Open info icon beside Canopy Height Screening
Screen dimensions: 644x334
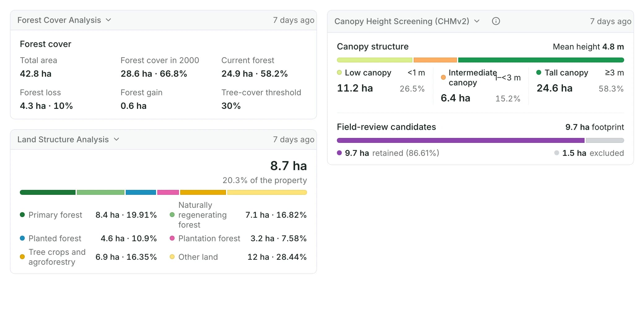click(496, 21)
